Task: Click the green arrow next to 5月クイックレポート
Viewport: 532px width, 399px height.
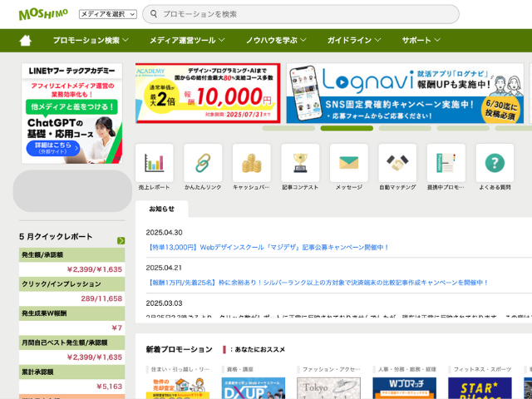Action: click(121, 240)
